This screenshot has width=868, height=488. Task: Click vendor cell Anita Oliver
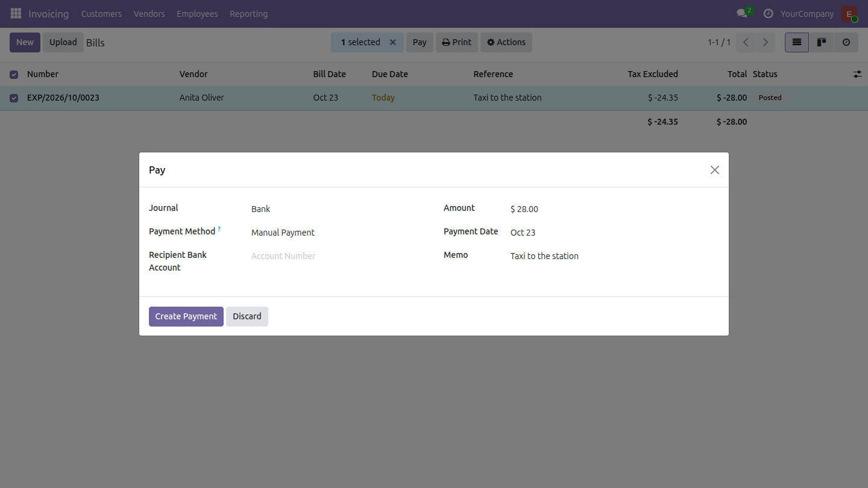point(202,98)
